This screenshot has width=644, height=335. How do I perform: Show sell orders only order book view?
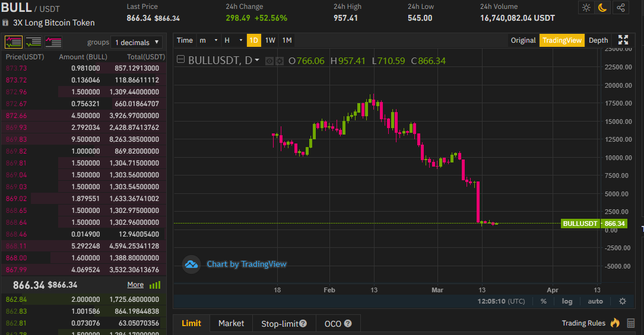tap(53, 42)
